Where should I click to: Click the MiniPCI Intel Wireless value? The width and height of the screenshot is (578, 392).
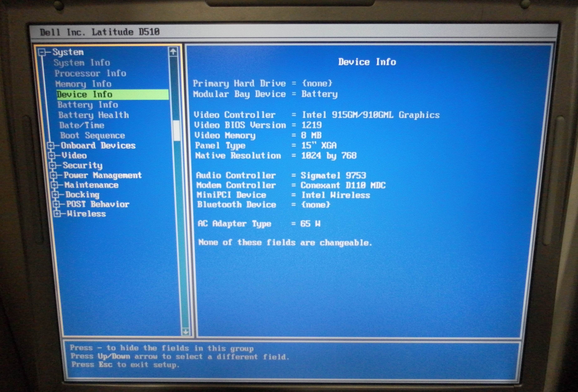(x=336, y=195)
